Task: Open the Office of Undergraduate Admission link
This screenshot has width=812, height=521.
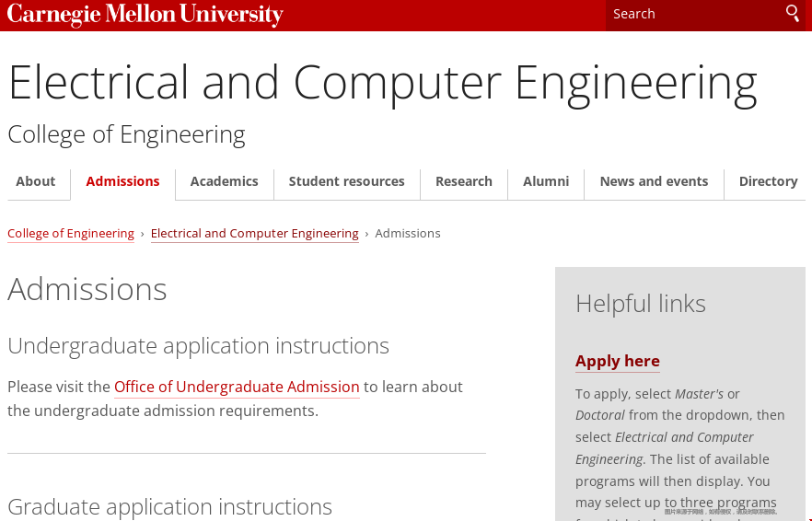Action: click(x=237, y=388)
